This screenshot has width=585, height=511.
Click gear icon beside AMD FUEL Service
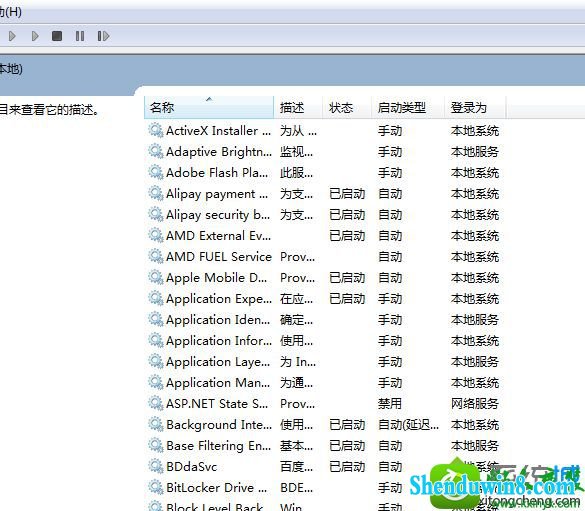coord(156,256)
